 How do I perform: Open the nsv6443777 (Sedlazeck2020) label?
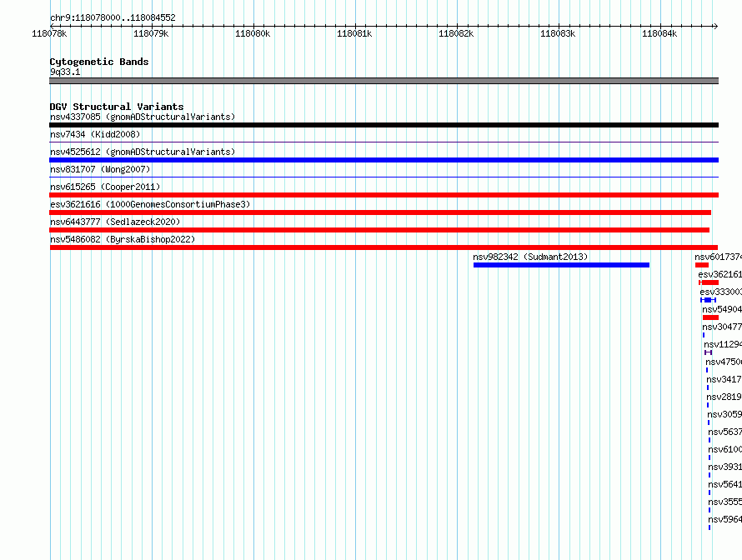(x=115, y=222)
